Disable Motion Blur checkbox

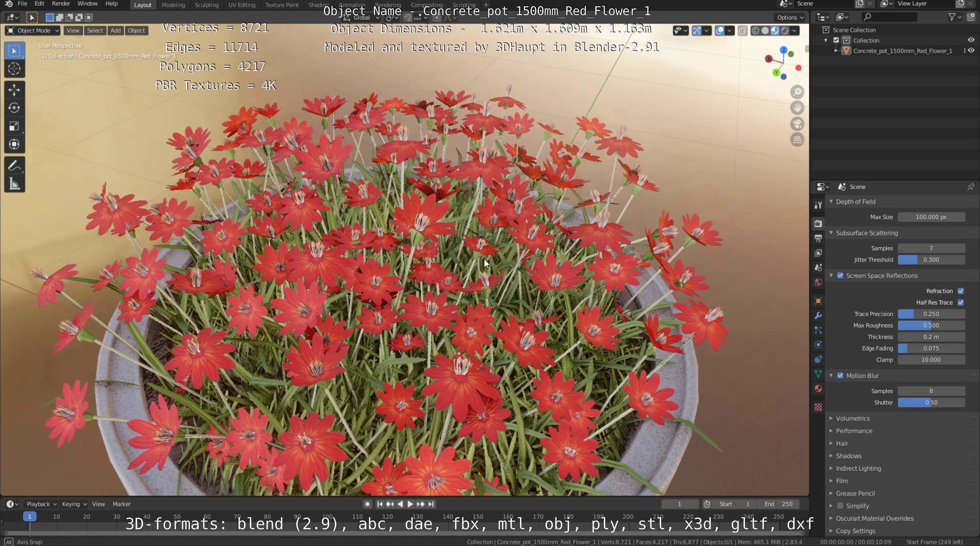pos(840,376)
